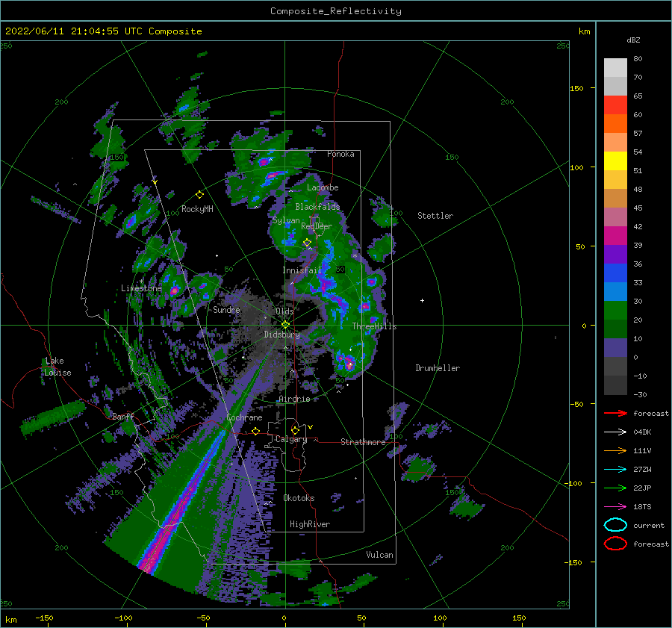The width and height of the screenshot is (672, 628).
Task: Click the white plus marker east of ThreeHills
Action: pyautogui.click(x=422, y=300)
